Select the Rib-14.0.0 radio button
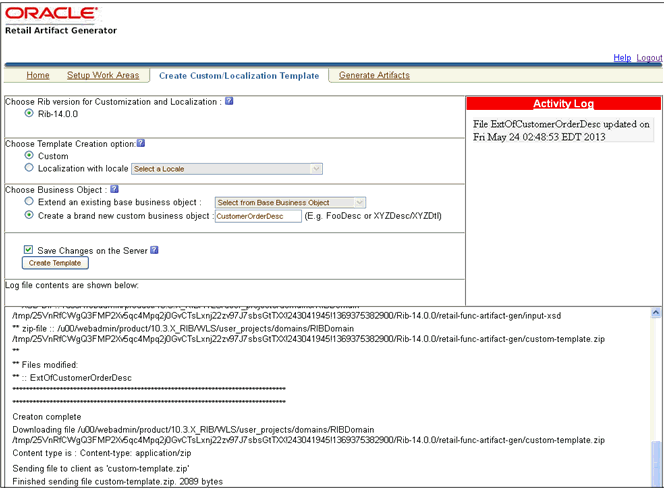 (x=29, y=113)
